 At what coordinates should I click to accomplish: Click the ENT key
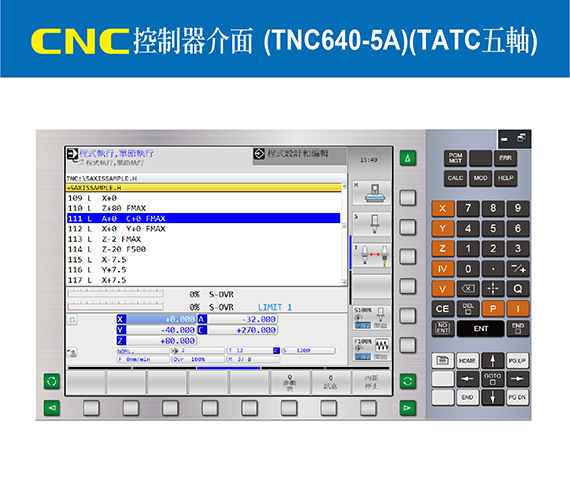(481, 329)
